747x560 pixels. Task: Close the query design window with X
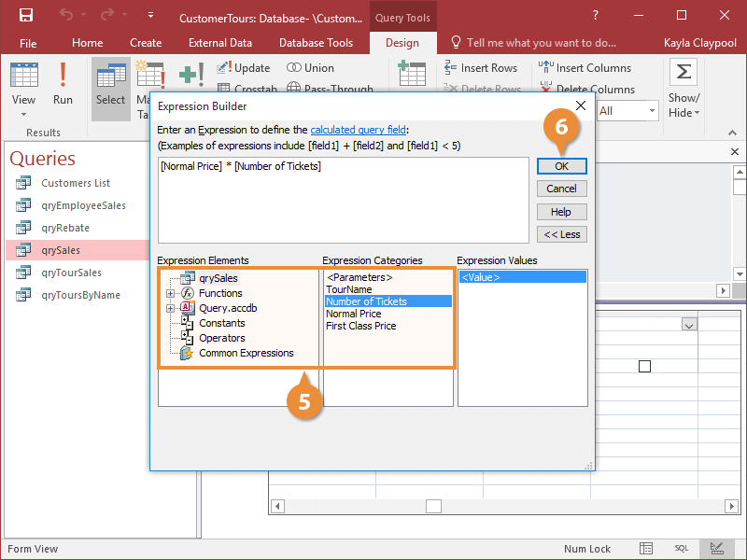click(x=735, y=151)
